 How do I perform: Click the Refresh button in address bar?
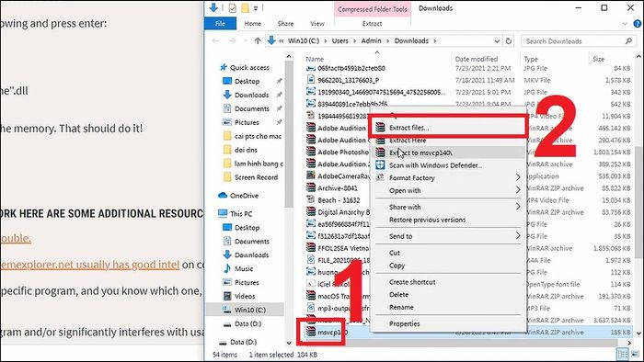509,40
